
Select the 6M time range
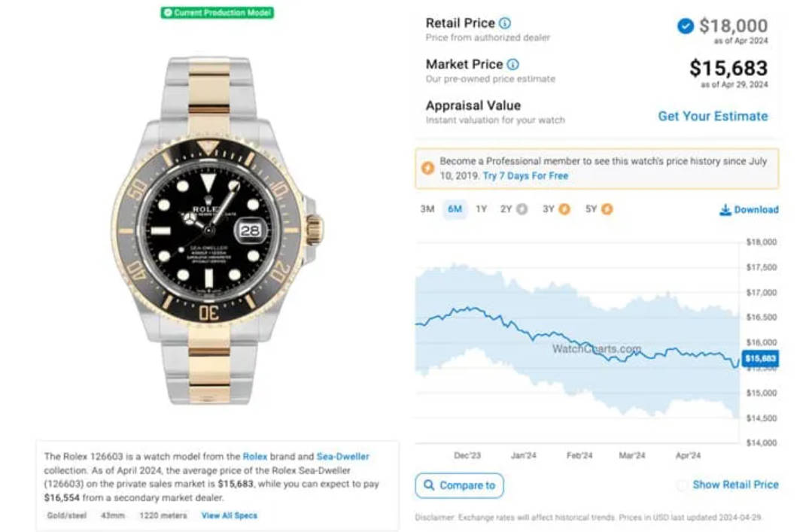point(455,208)
